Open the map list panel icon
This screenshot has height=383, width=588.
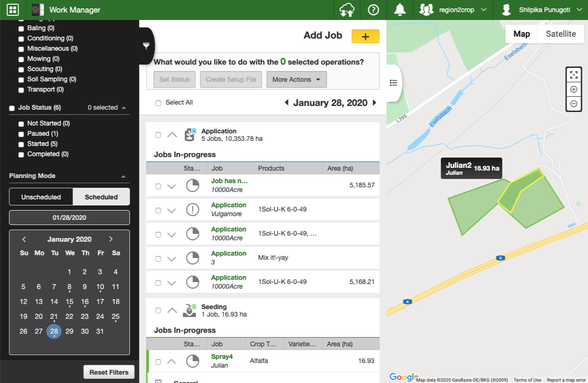click(394, 83)
